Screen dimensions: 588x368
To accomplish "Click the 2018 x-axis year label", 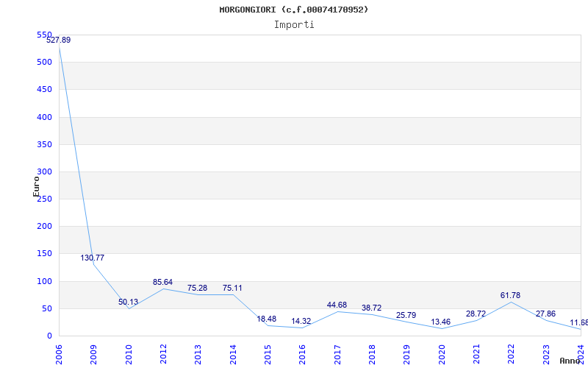I will point(372,355).
